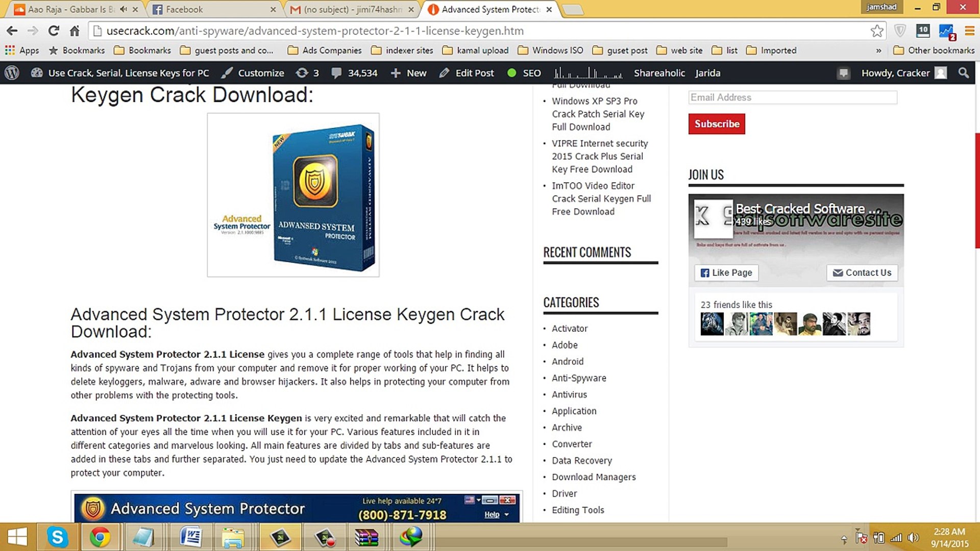The image size is (980, 551).
Task: Open the Anti-Spyware category link
Action: click(579, 378)
